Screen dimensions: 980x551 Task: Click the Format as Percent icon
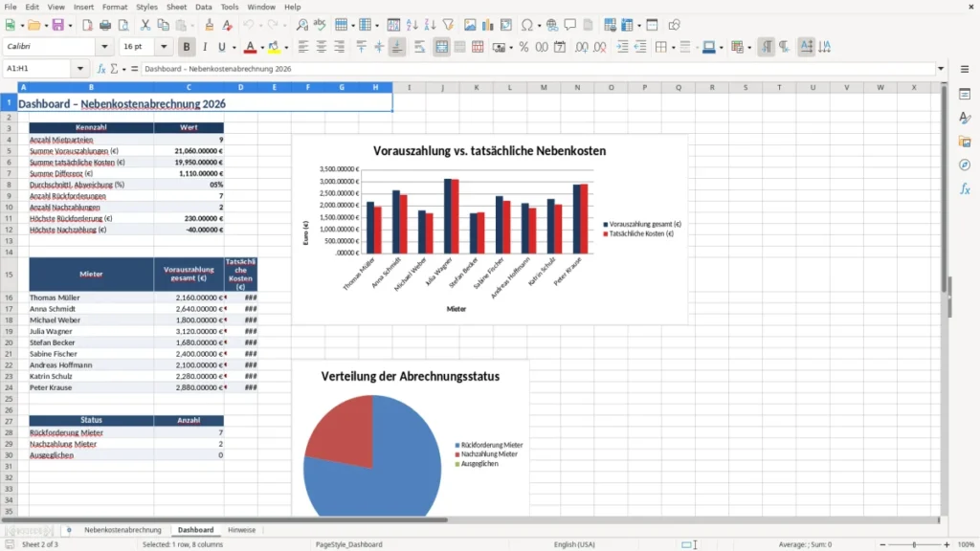pos(523,47)
